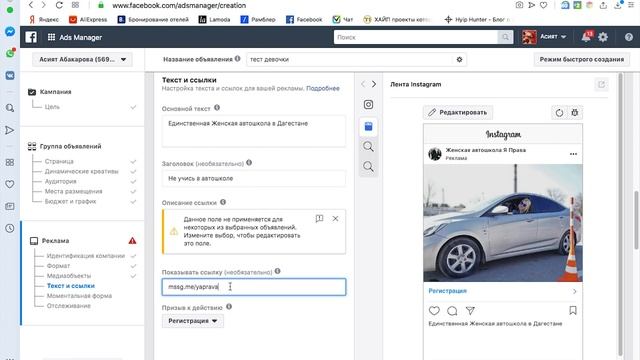This screenshot has width=640, height=360.
Task: Click the comment bubble icon in preview
Action: pos(452,311)
